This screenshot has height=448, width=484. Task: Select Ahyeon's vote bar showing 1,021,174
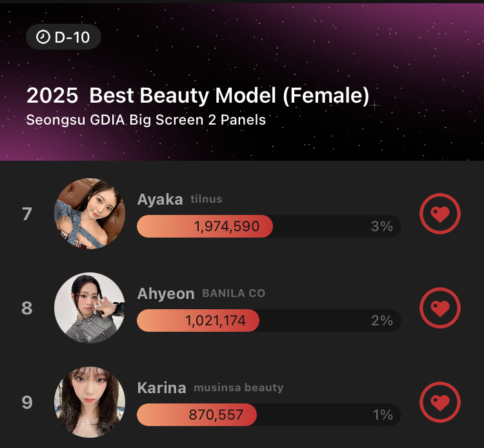click(x=269, y=320)
